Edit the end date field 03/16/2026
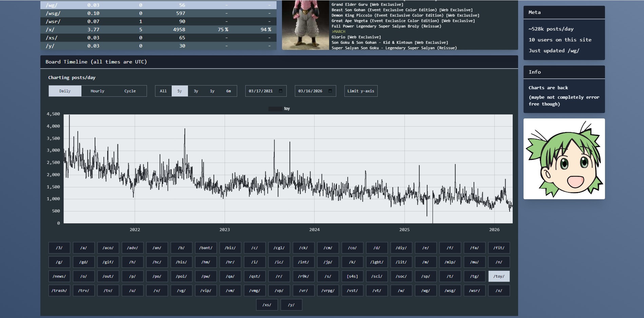Viewport: 644px width, 318px height. (315, 91)
